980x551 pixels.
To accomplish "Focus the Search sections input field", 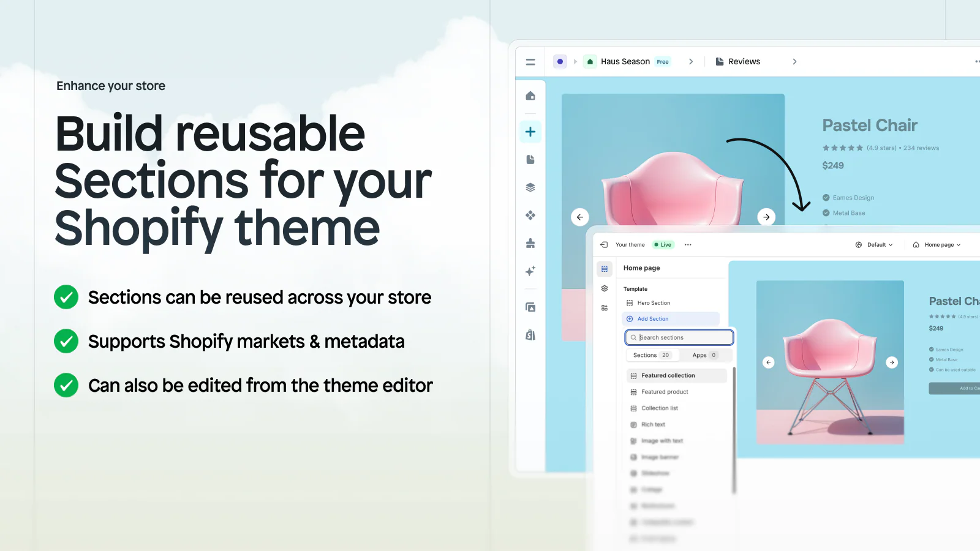I will [679, 337].
